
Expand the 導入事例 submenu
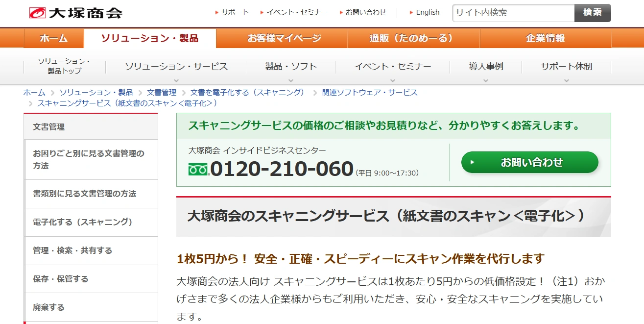(x=486, y=67)
